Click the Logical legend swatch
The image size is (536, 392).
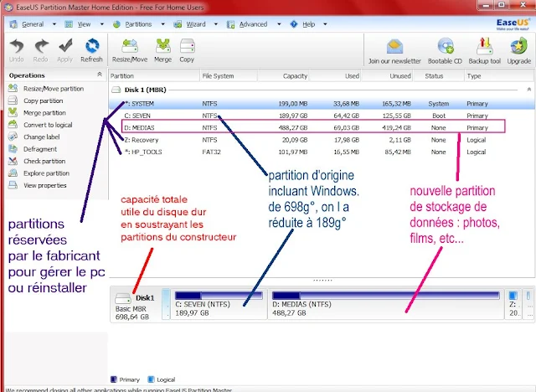coord(151,379)
